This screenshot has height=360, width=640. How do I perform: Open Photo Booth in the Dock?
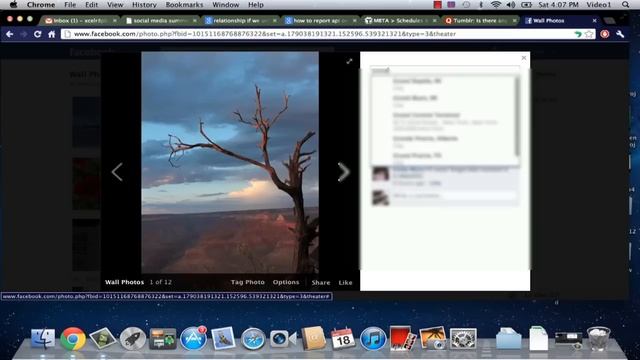click(402, 338)
